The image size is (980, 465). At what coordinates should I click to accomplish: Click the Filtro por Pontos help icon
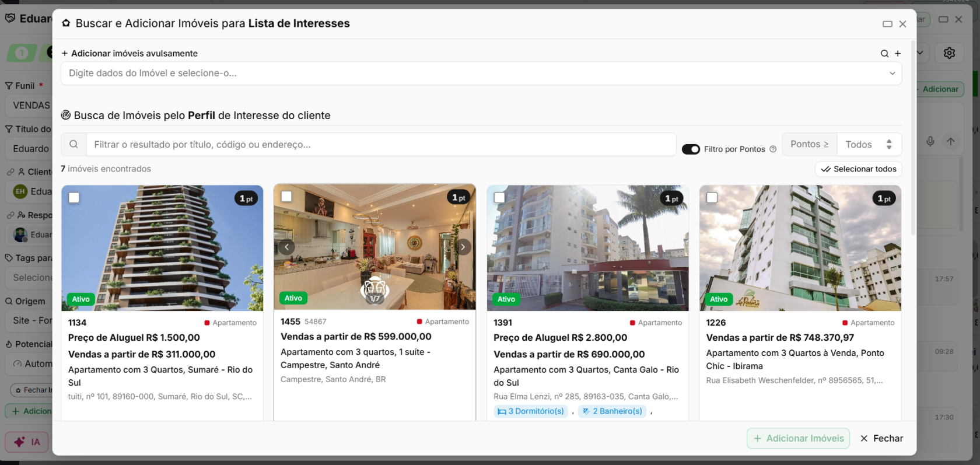(x=773, y=149)
